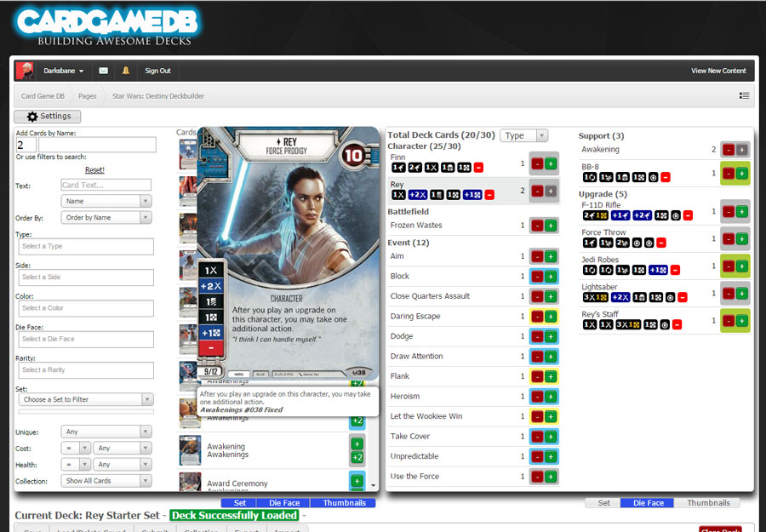766x532 pixels.
Task: Add another Daring Escape with its plus button
Action: pyautogui.click(x=551, y=317)
